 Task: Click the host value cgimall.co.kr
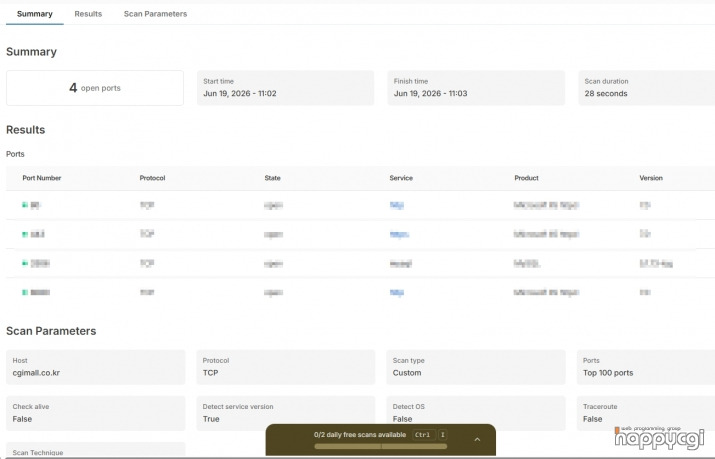(36, 373)
